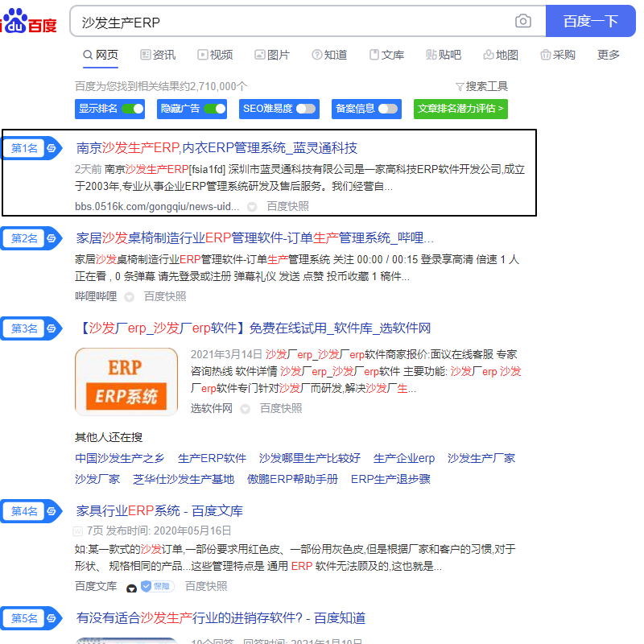The width and height of the screenshot is (644, 644).
Task: Switch to the 贴吧 tab
Action: pyautogui.click(x=444, y=55)
